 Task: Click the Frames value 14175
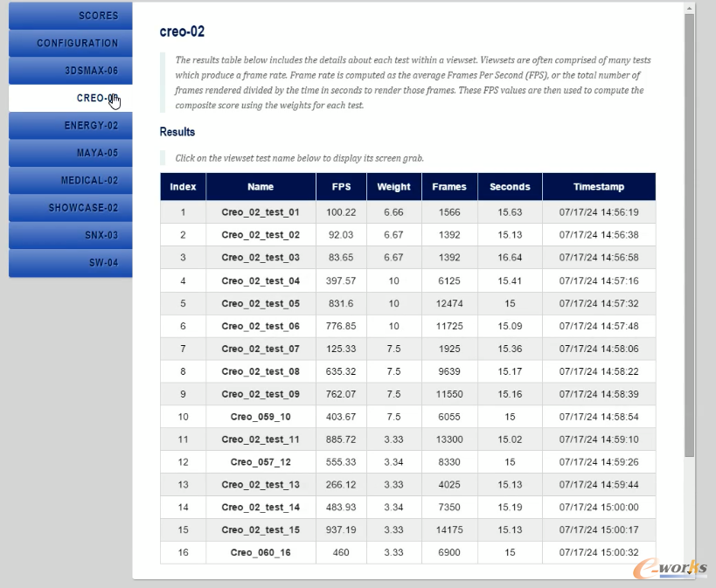pos(449,529)
